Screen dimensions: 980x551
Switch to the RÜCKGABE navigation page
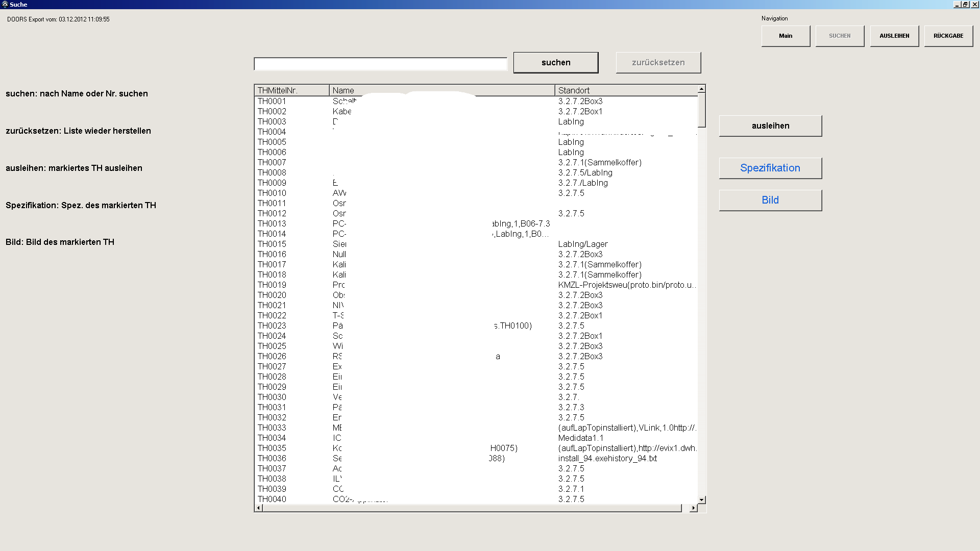pos(948,36)
